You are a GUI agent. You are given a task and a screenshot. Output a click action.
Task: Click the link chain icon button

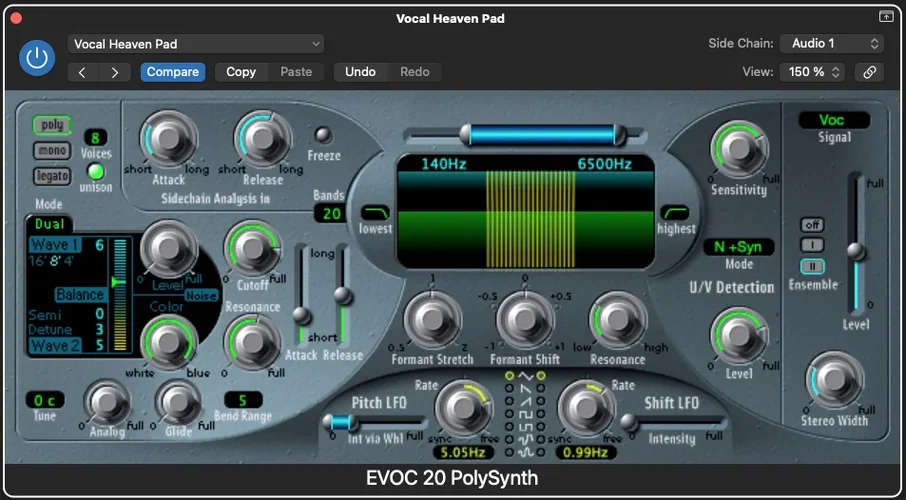click(x=869, y=72)
